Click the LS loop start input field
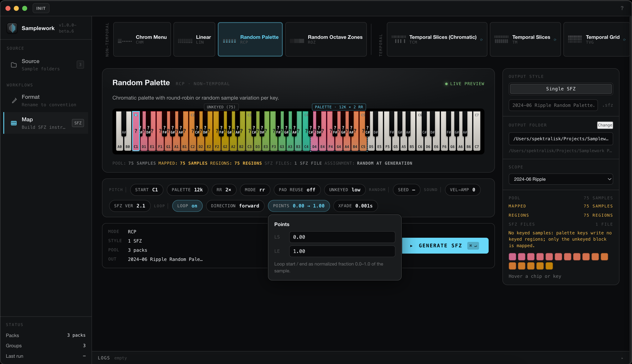This screenshot has height=364, width=632. [342, 237]
